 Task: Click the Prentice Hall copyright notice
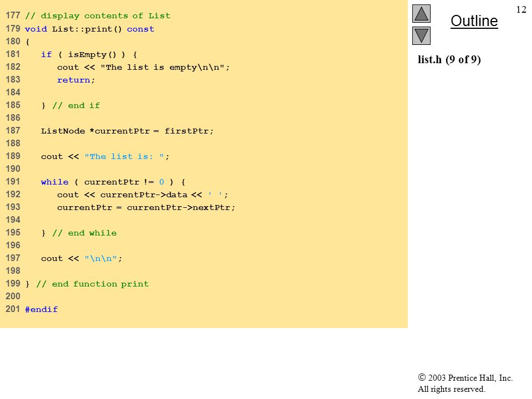coord(465,383)
